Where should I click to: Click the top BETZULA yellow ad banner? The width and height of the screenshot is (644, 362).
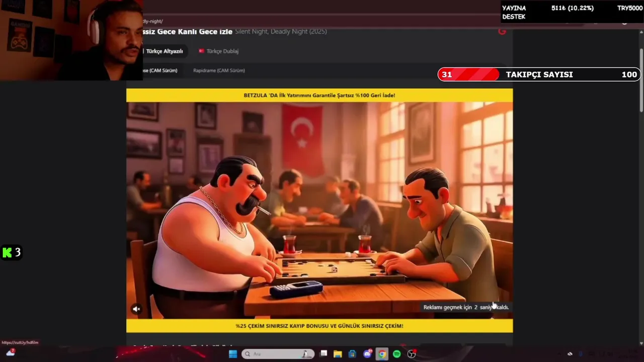[x=319, y=96]
